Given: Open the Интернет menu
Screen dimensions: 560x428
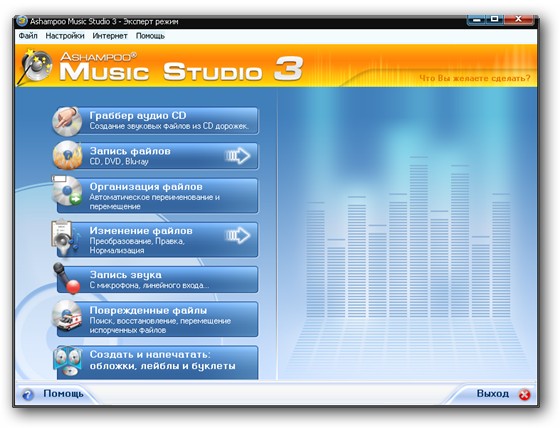Looking at the screenshot, I should click(x=110, y=36).
